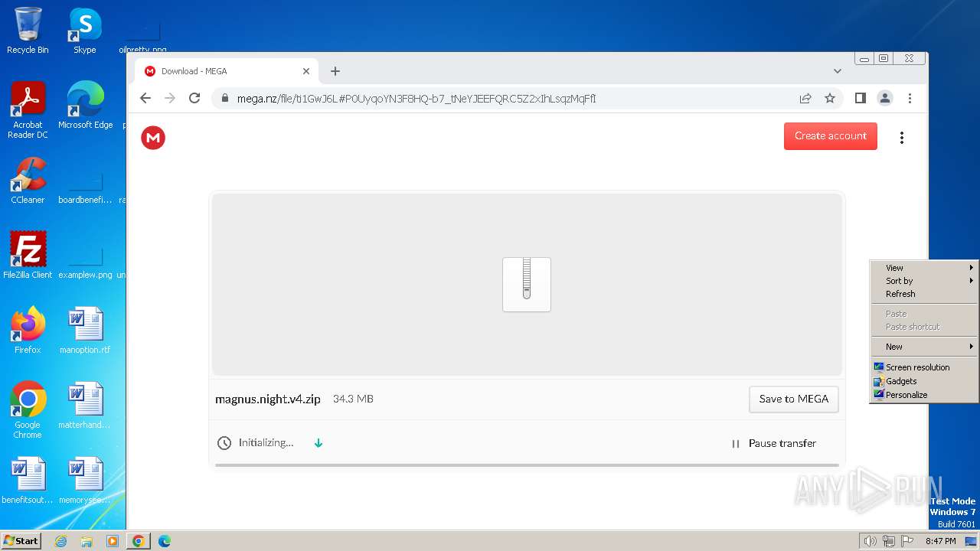Click the Initializing status text
The height and width of the screenshot is (551, 980).
(x=266, y=443)
